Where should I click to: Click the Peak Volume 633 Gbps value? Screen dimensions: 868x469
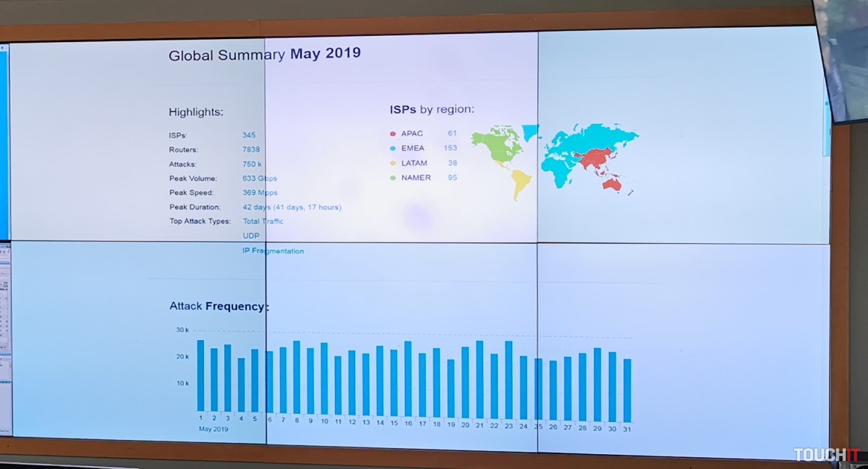[259, 178]
